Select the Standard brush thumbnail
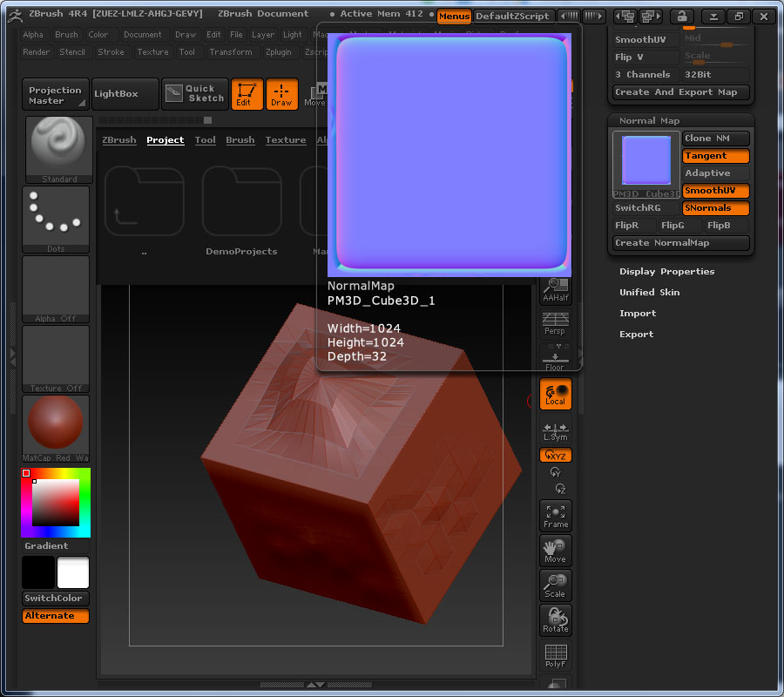Screen dimensions: 784x697 tap(59, 150)
